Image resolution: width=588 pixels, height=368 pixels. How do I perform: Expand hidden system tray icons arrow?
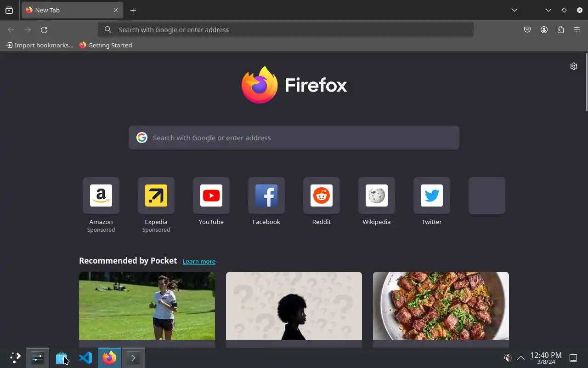[x=521, y=358]
